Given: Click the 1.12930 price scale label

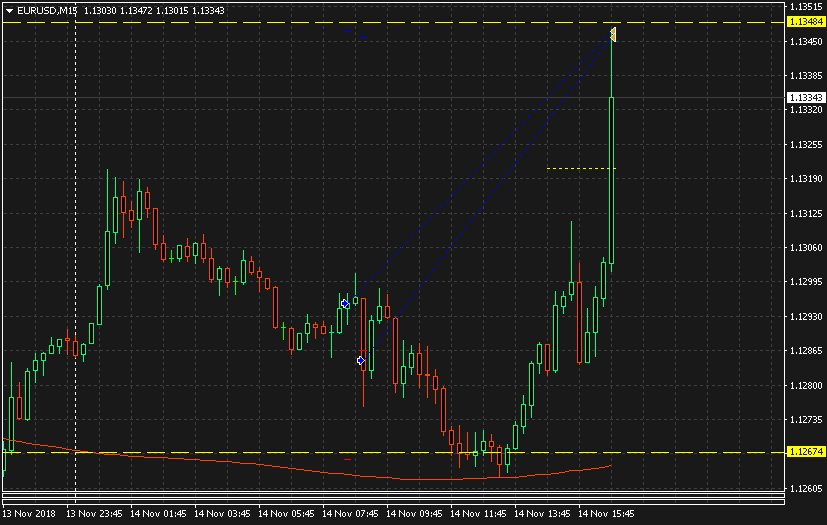Looking at the screenshot, I should (x=805, y=317).
